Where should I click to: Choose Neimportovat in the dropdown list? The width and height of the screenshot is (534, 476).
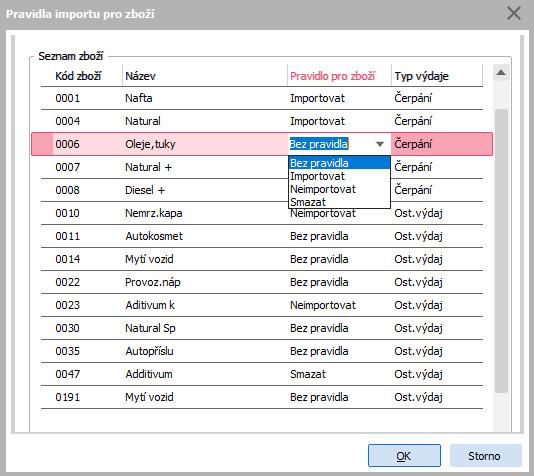coord(339,189)
